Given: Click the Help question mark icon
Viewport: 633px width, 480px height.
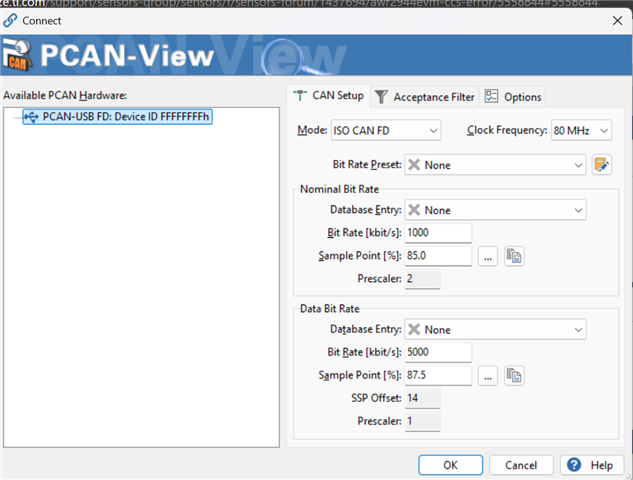Looking at the screenshot, I should click(x=574, y=465).
